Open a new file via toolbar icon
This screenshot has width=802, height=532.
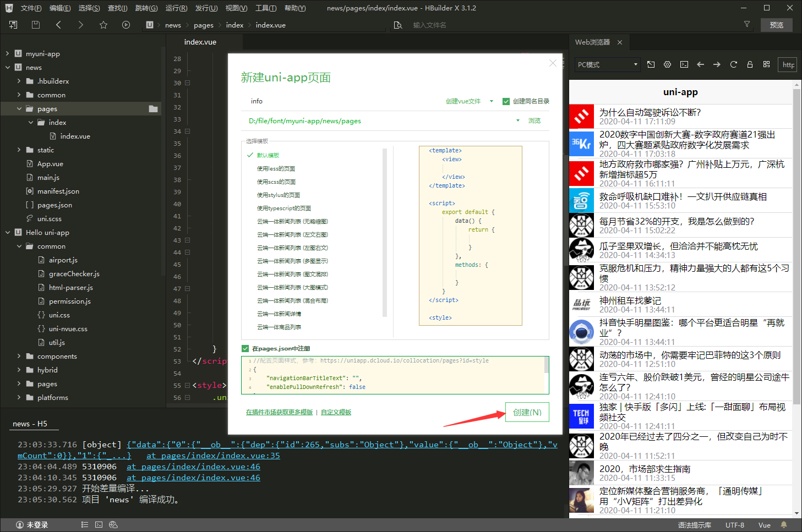[12, 25]
